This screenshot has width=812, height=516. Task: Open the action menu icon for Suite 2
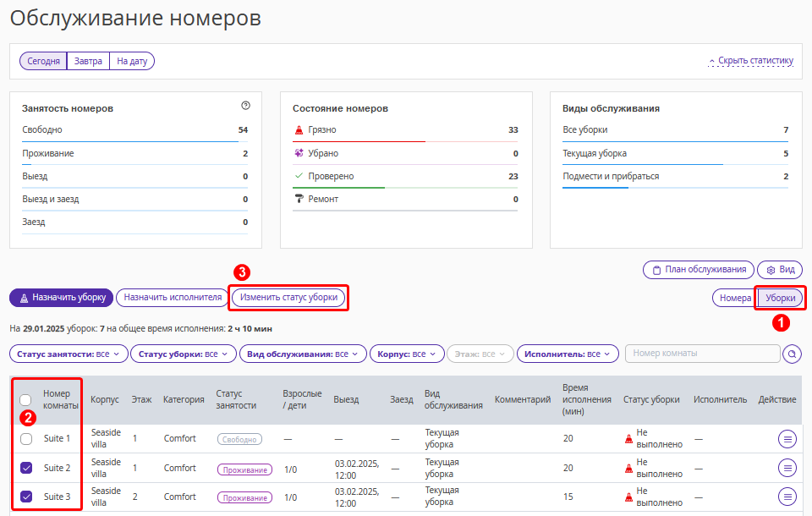(787, 469)
